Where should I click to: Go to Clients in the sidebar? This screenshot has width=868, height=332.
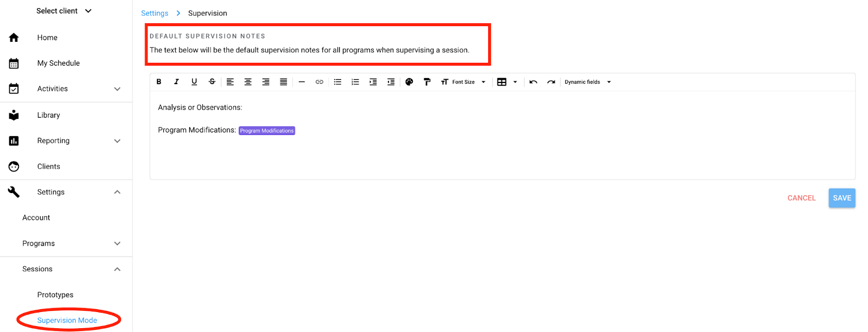pos(48,167)
